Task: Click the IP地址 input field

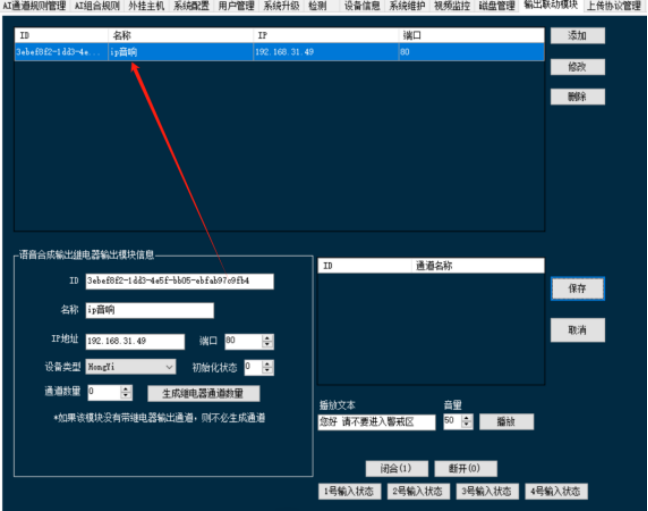Action: coord(135,341)
